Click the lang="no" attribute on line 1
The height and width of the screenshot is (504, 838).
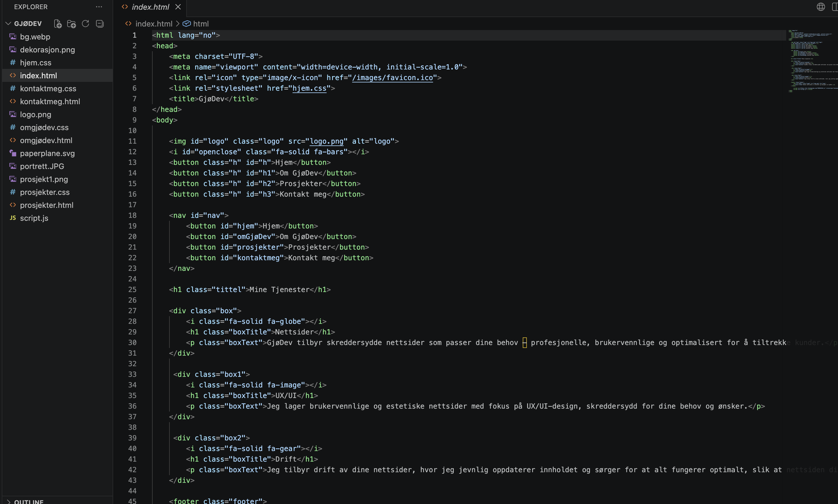[197, 35]
